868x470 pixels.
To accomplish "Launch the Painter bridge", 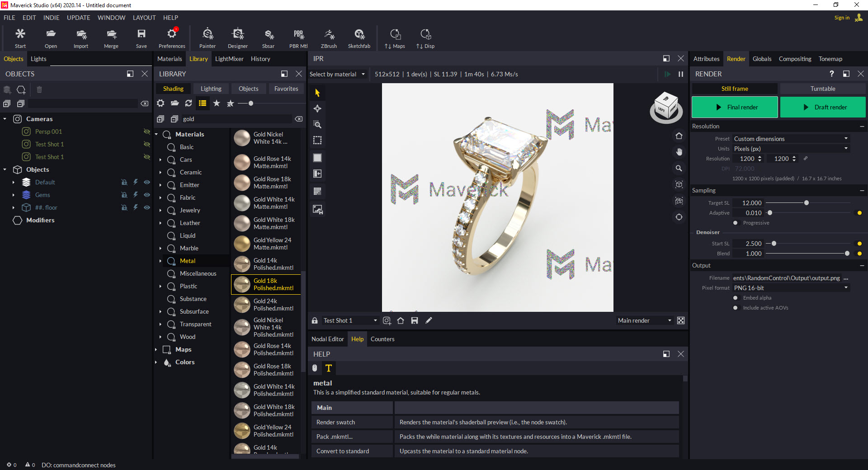I will 208,38.
